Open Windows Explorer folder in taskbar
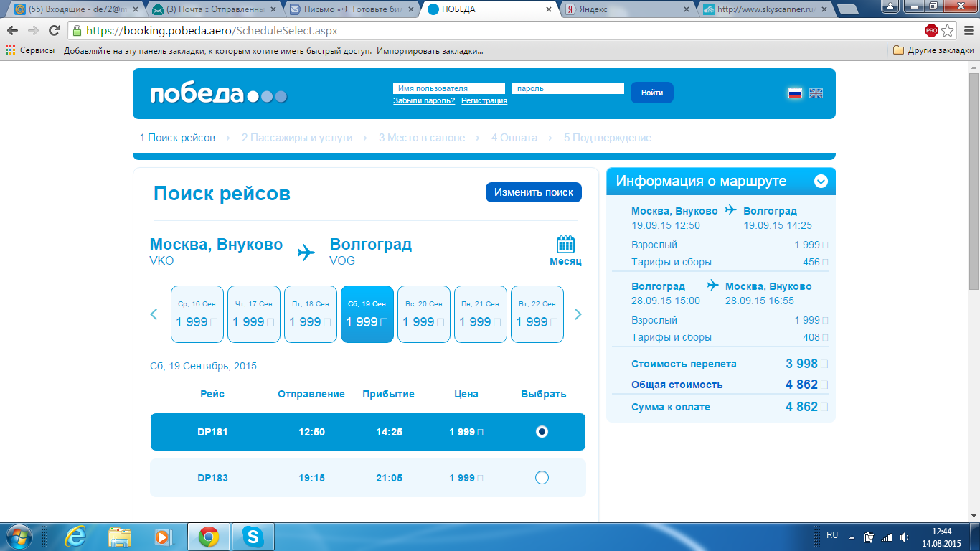Screen dimensions: 980x551 click(119, 537)
